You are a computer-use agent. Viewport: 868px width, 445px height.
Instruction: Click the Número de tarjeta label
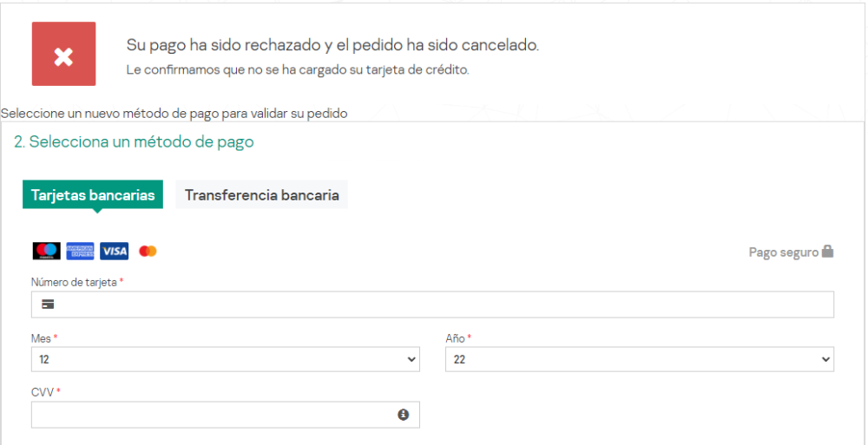74,283
